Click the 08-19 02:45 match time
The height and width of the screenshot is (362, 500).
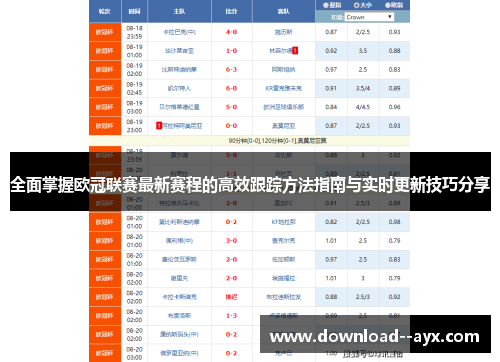click(x=134, y=88)
